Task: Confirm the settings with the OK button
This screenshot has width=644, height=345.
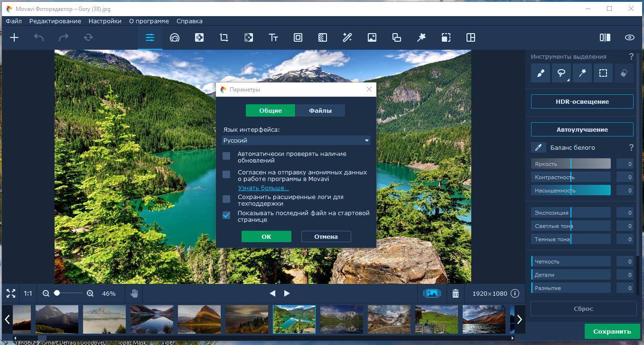Action: (266, 236)
